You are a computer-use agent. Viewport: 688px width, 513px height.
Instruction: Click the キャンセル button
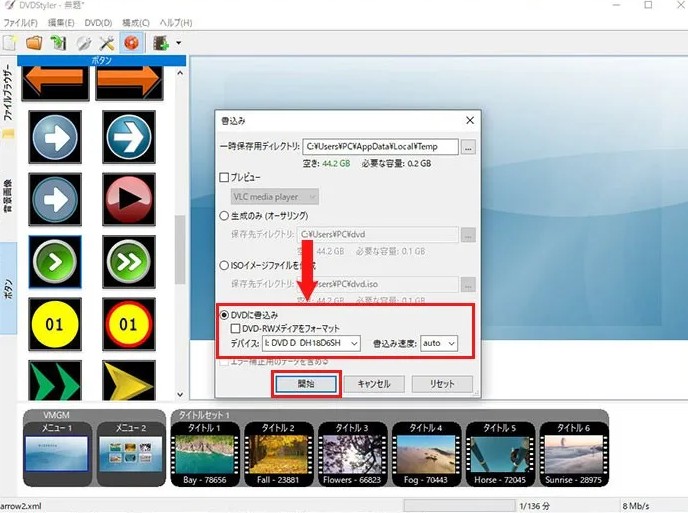374,384
